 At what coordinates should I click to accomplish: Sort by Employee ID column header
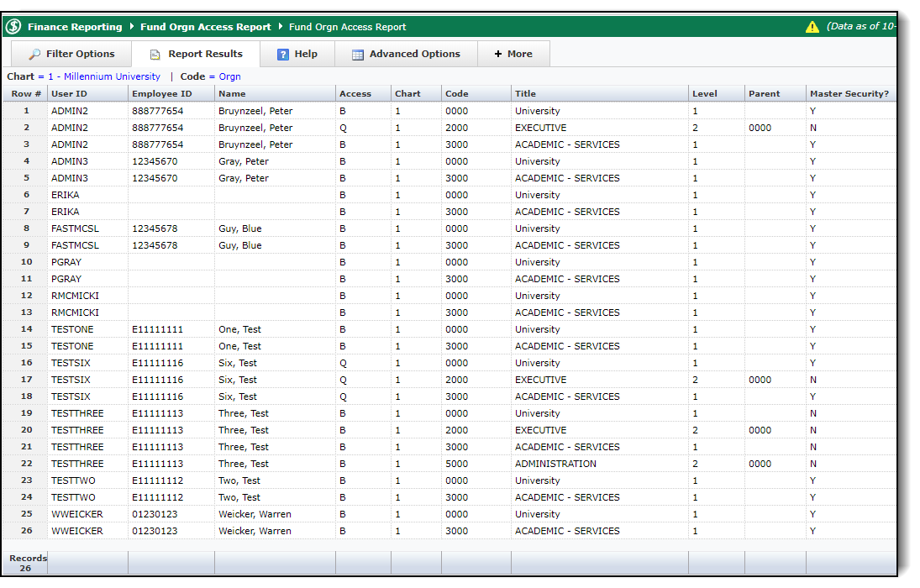(161, 94)
